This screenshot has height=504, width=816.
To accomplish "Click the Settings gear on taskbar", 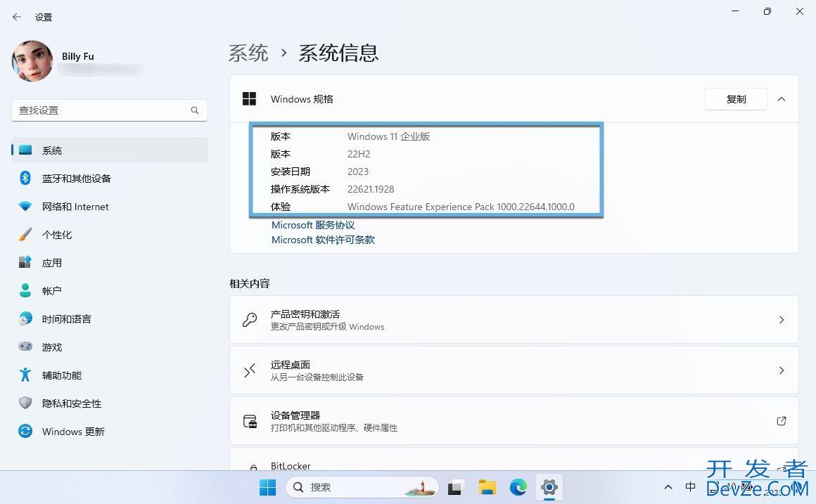I will 549,487.
